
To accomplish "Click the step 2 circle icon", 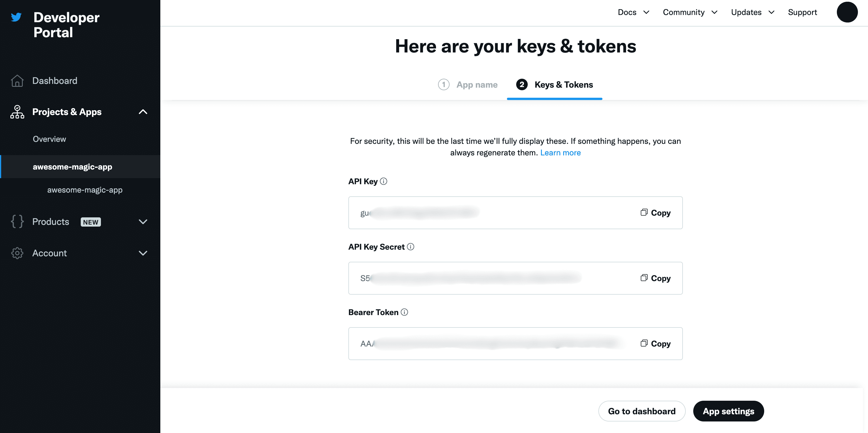I will [x=522, y=84].
